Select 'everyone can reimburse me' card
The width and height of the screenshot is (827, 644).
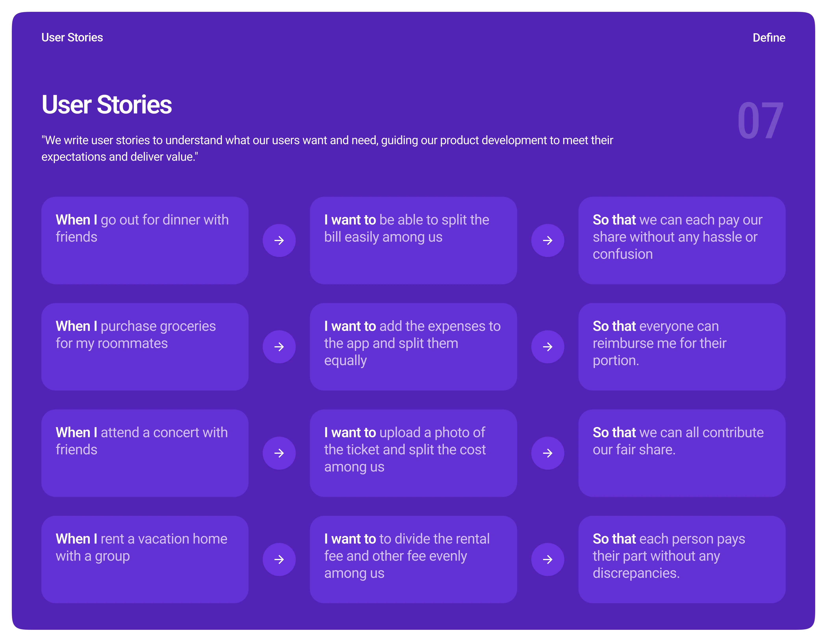[x=682, y=347]
